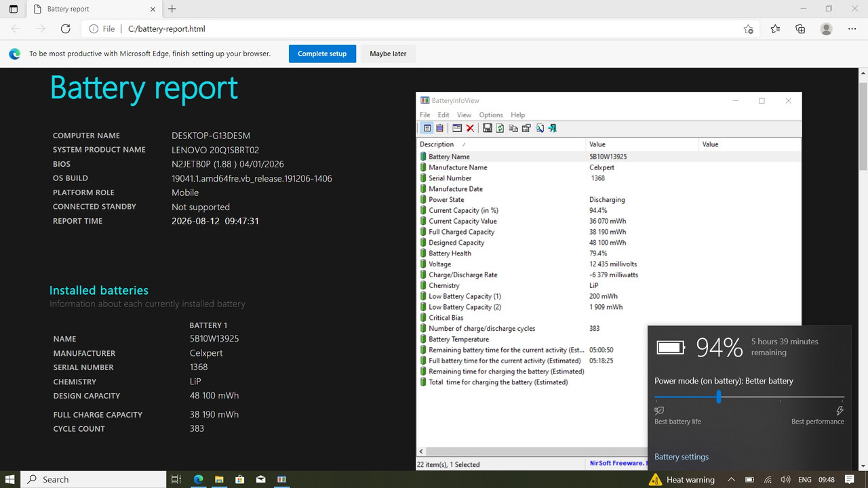Select the Battery report browser tab
The image size is (868, 488).
tap(93, 9)
